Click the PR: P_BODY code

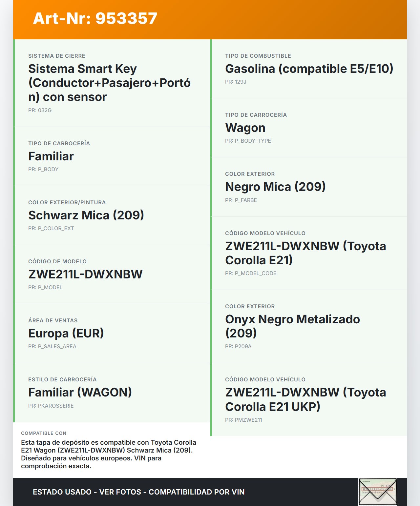click(x=43, y=170)
